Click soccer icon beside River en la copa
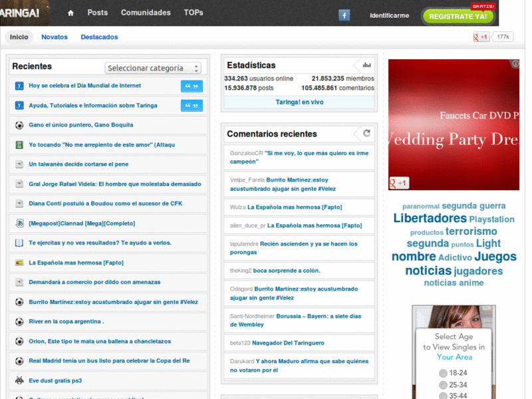The height and width of the screenshot is (399, 532). (x=19, y=322)
